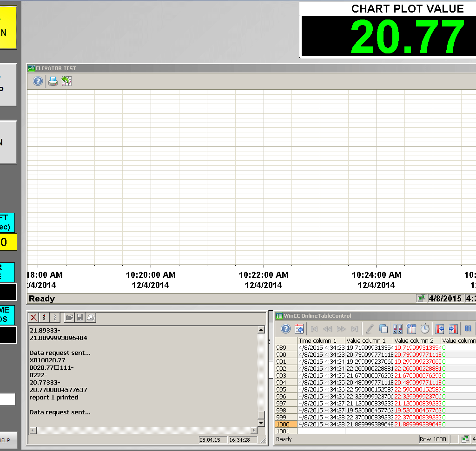
Task: Click the white input field on left panel
Action: tap(7, 399)
